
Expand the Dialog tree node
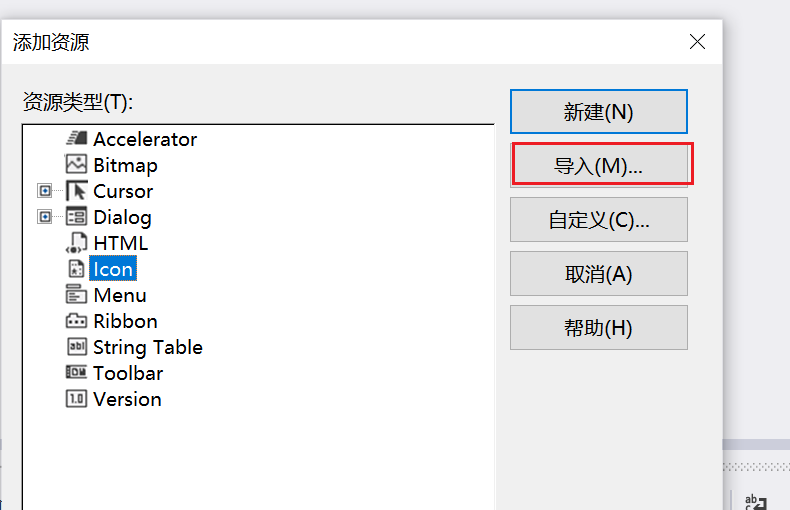click(45, 217)
